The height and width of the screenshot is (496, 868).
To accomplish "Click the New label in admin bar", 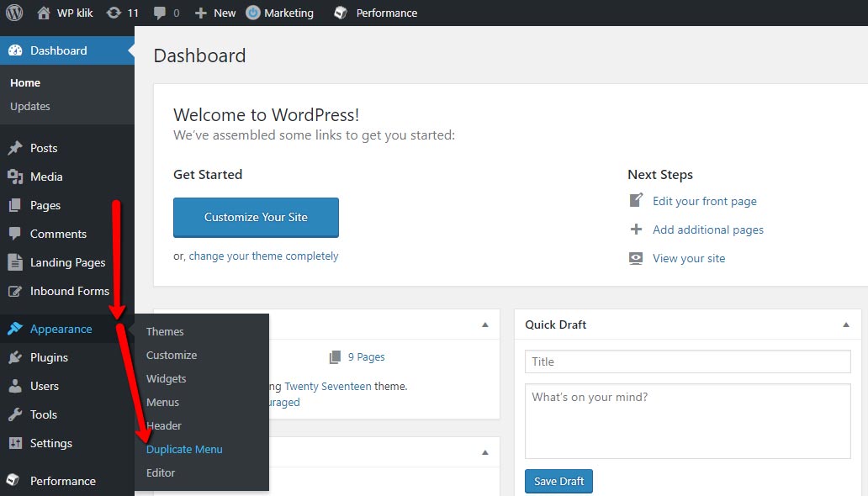I will pos(225,13).
